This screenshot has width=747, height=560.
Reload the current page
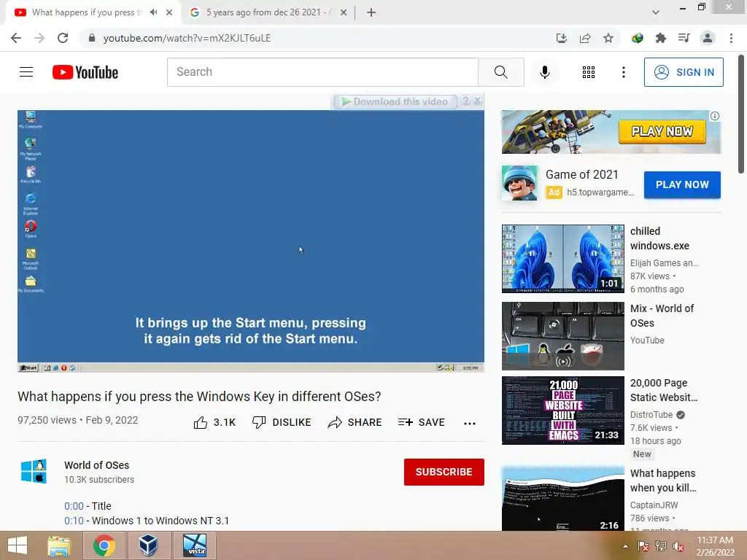point(63,38)
